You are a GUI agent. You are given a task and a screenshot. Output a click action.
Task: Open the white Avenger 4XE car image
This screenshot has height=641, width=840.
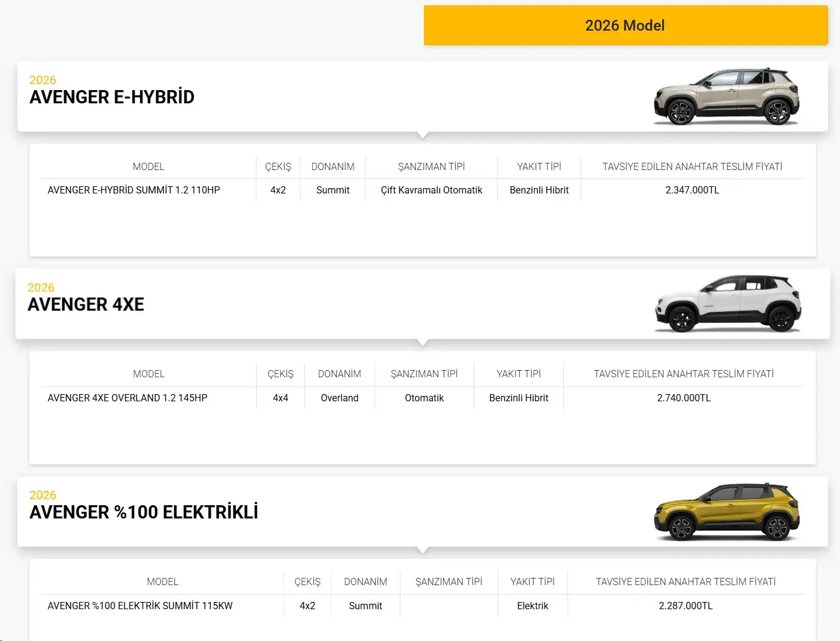[728, 303]
